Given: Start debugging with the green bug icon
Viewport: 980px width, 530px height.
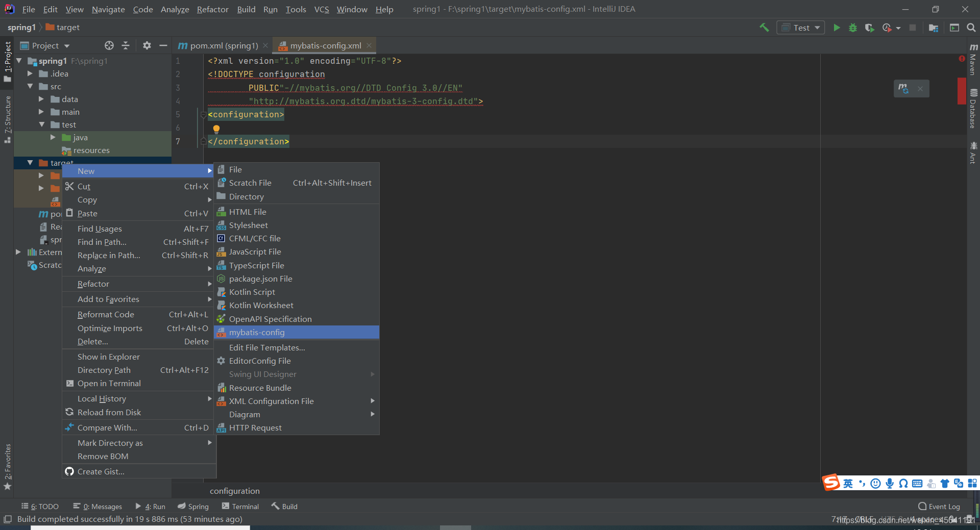Looking at the screenshot, I should (x=852, y=28).
